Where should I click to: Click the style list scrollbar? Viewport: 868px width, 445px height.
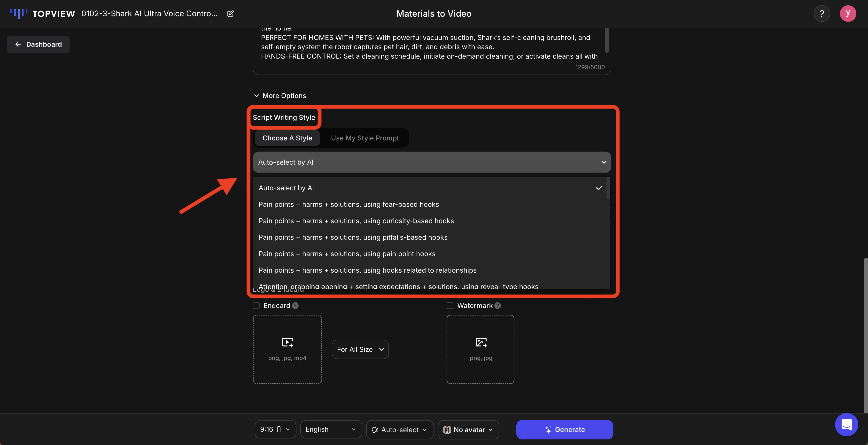pos(608,188)
